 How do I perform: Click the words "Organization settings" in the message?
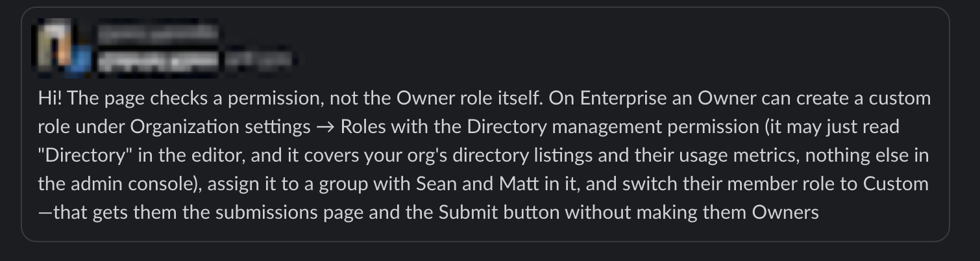tap(221, 127)
